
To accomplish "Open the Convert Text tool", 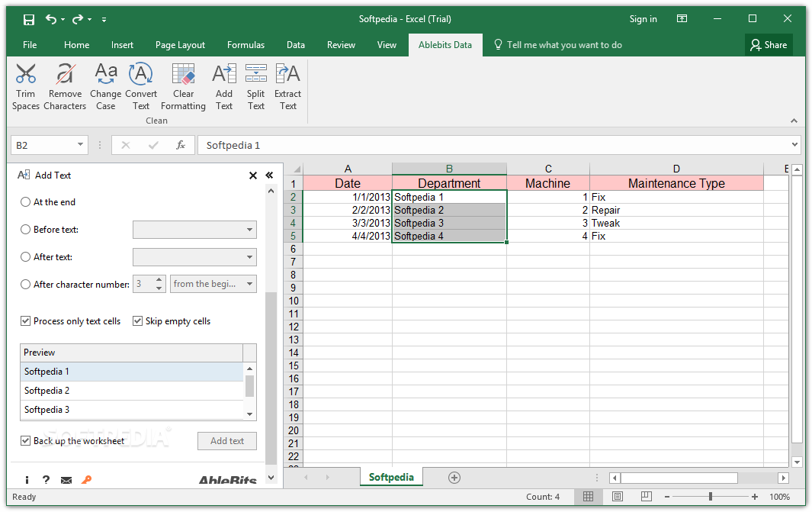I will pyautogui.click(x=141, y=86).
